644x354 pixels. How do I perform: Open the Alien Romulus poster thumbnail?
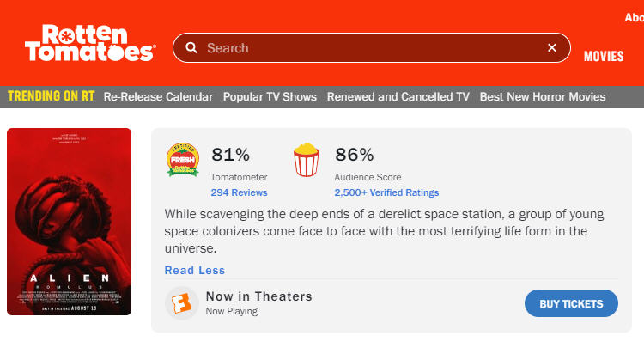tap(69, 222)
